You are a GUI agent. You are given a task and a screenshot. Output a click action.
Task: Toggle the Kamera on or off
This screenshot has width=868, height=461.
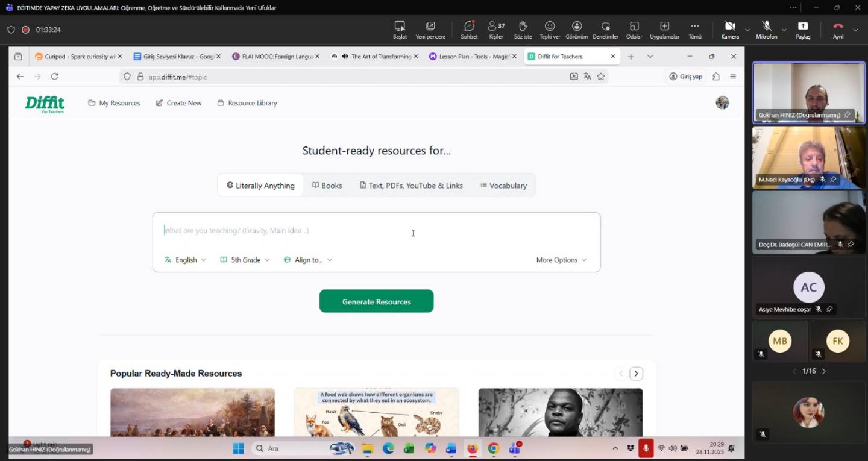coord(730,27)
